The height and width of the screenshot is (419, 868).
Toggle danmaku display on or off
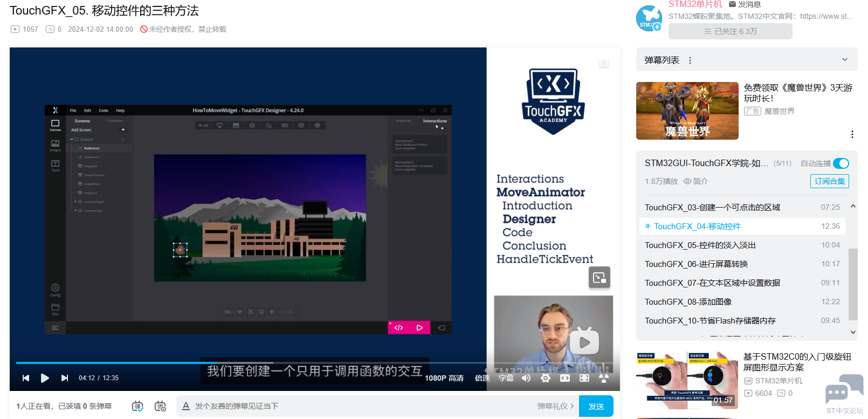[x=137, y=406]
